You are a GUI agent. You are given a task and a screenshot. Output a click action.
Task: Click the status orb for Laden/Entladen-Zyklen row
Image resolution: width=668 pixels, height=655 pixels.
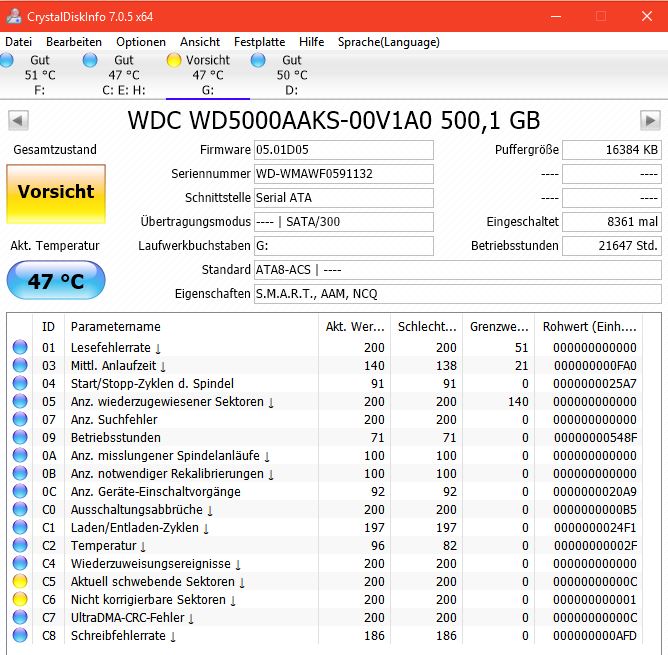point(20,527)
